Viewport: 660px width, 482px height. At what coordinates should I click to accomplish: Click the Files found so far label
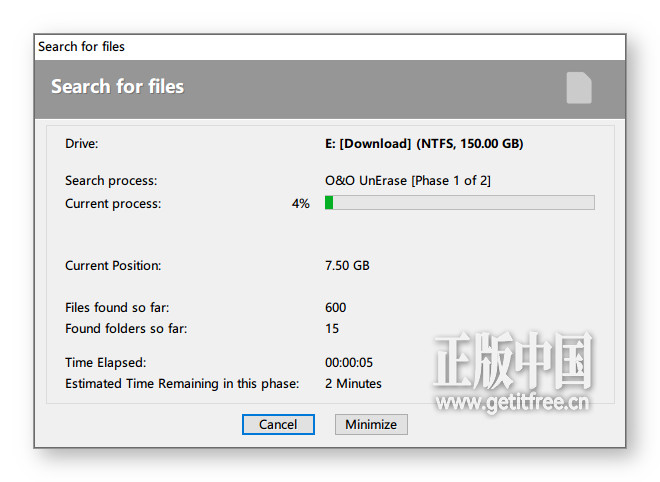pos(117,307)
